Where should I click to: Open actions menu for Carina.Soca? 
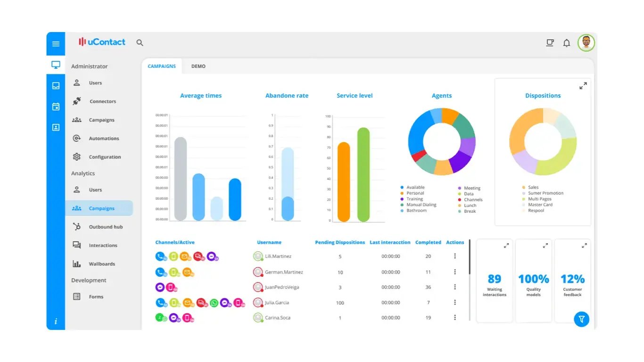point(455,317)
